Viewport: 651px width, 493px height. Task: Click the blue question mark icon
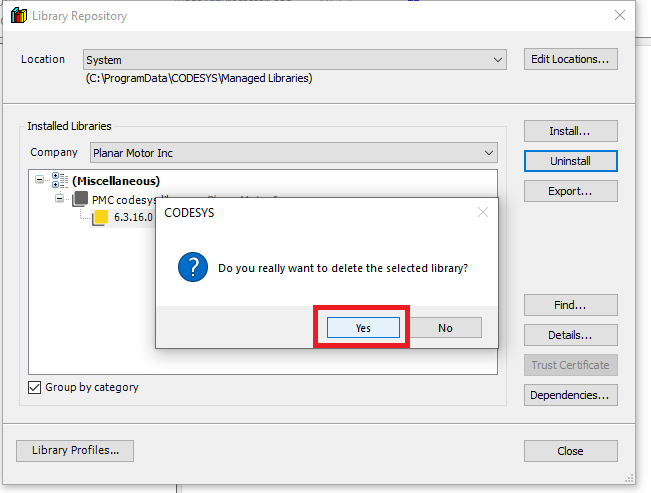click(x=191, y=267)
